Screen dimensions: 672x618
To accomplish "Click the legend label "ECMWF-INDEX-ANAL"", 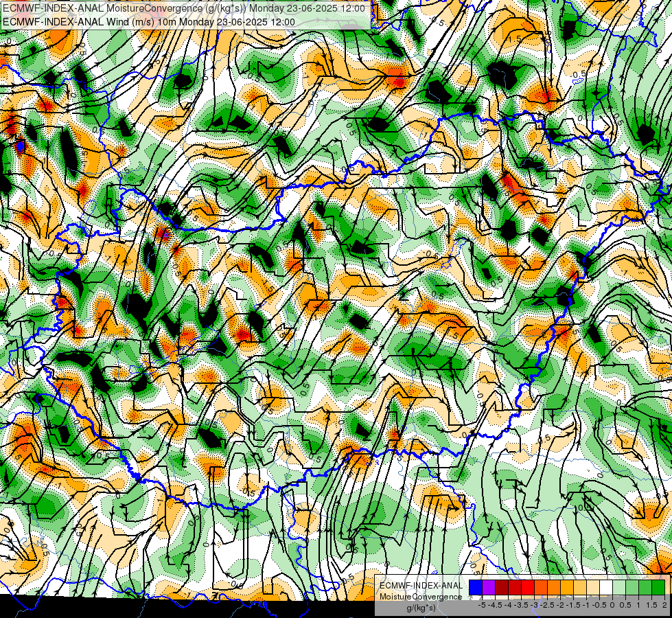I will point(421,586).
